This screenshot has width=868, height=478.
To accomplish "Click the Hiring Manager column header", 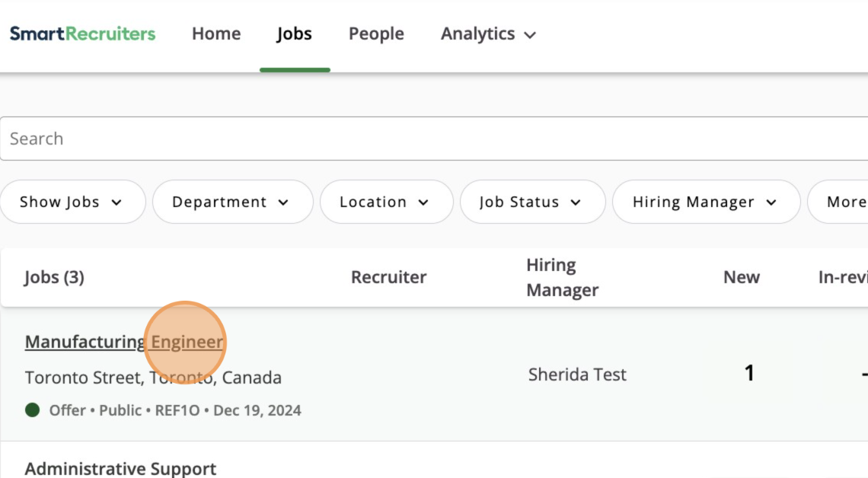I will [563, 277].
